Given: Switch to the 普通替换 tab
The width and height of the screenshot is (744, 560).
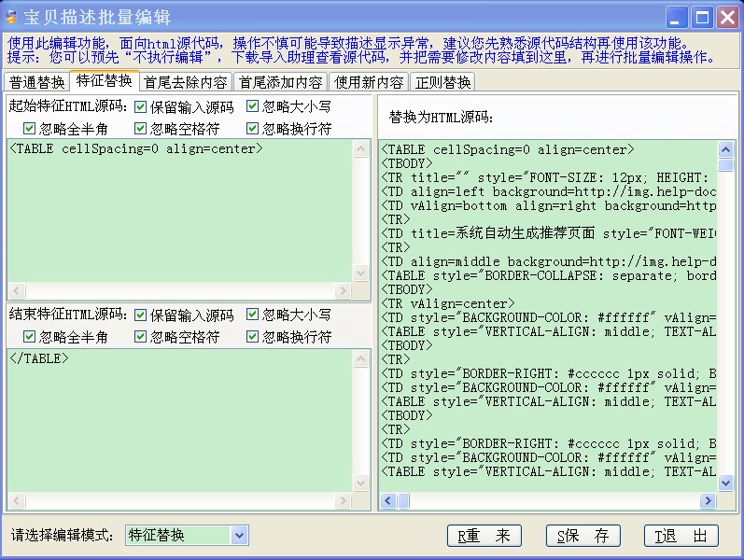Looking at the screenshot, I should (x=37, y=82).
